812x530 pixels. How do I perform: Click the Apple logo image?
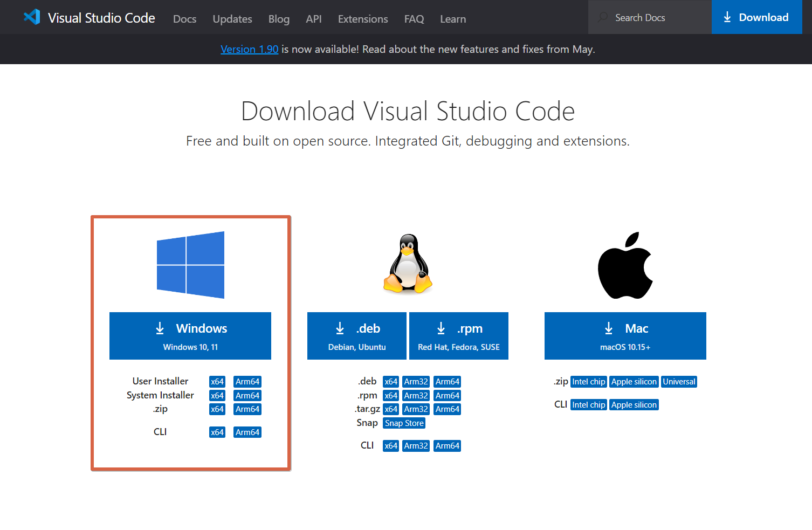pos(625,265)
